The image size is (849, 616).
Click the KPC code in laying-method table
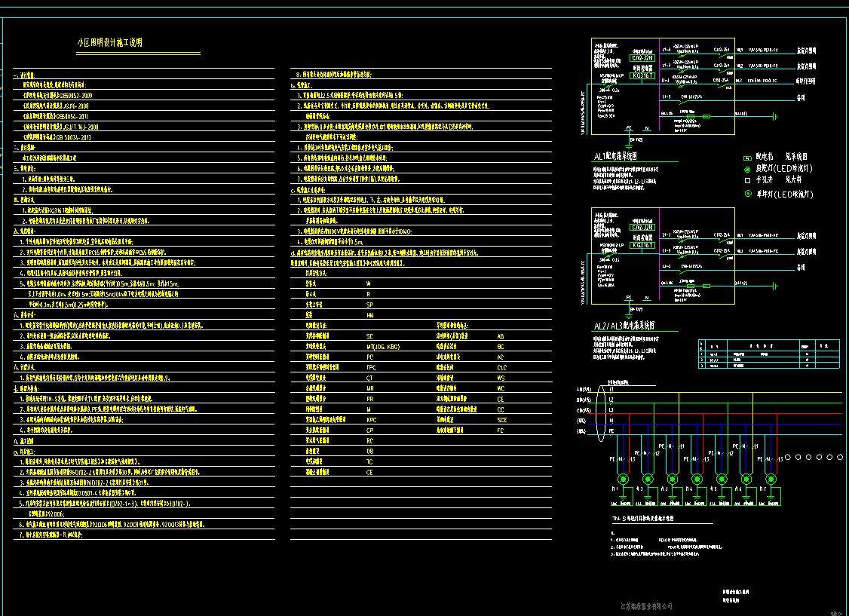tap(371, 419)
